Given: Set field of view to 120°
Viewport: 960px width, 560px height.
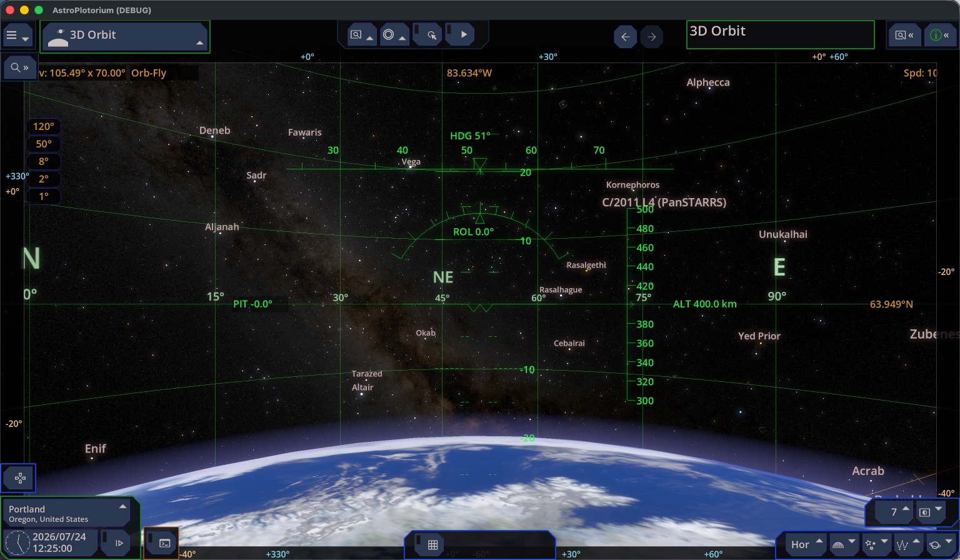Looking at the screenshot, I should click(x=43, y=126).
